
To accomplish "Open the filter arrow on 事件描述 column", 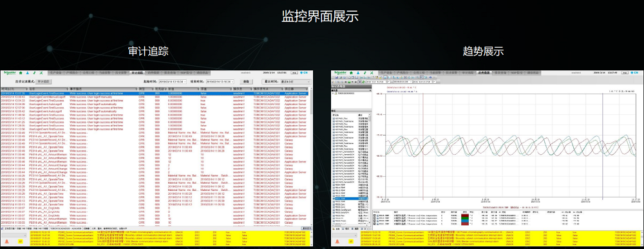I will pyautogui.click(x=137, y=89).
